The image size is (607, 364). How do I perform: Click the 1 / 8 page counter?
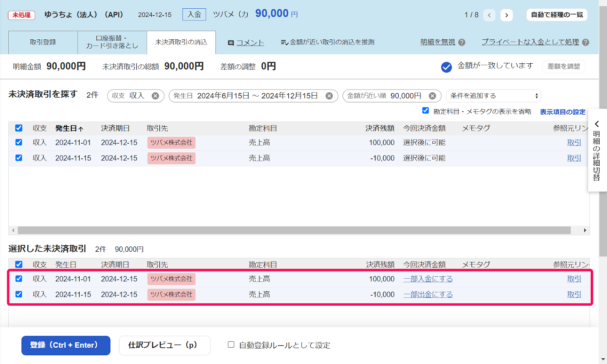pos(471,15)
